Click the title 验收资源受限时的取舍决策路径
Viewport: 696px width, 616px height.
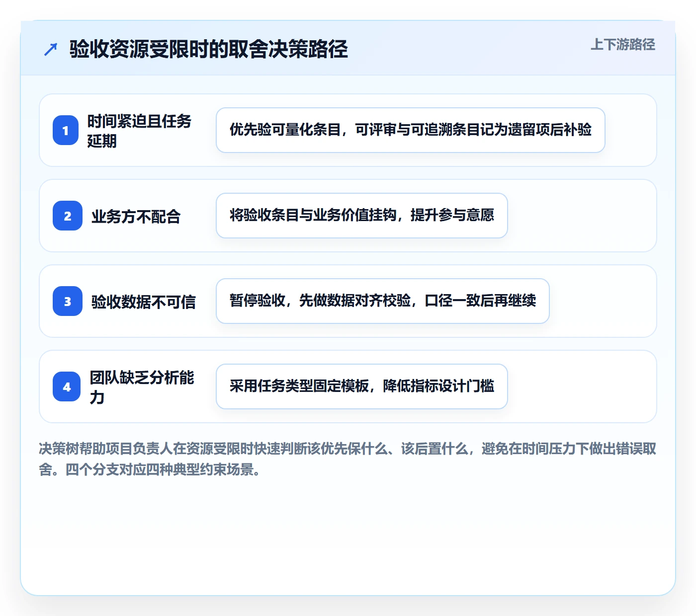point(209,49)
